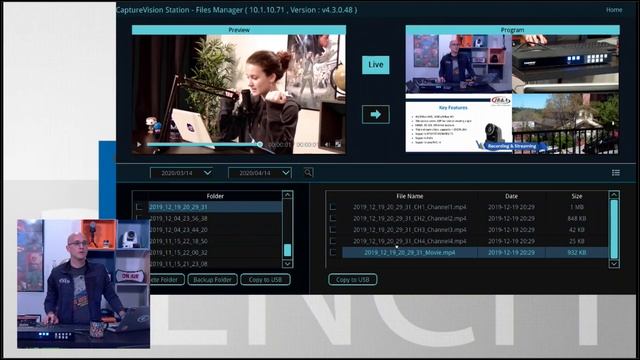The image size is (640, 360).
Task: Click the preview video progress slider knob
Action: [260, 144]
